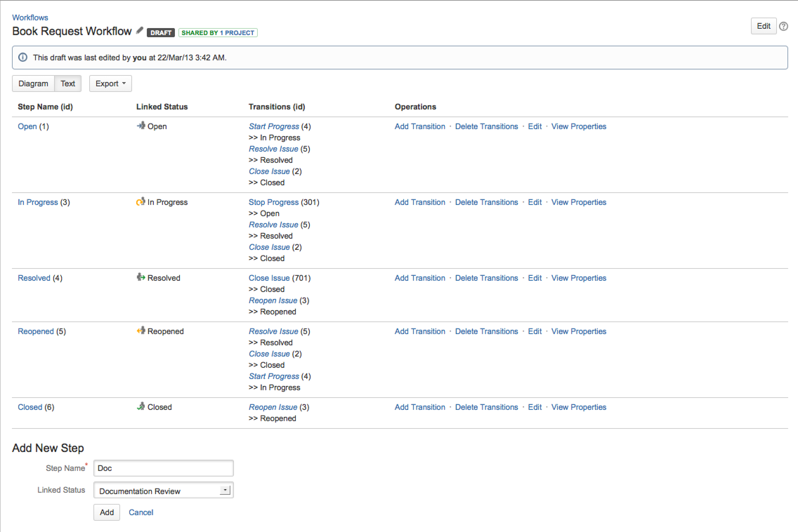Click Add Transition for Resolved step

420,278
